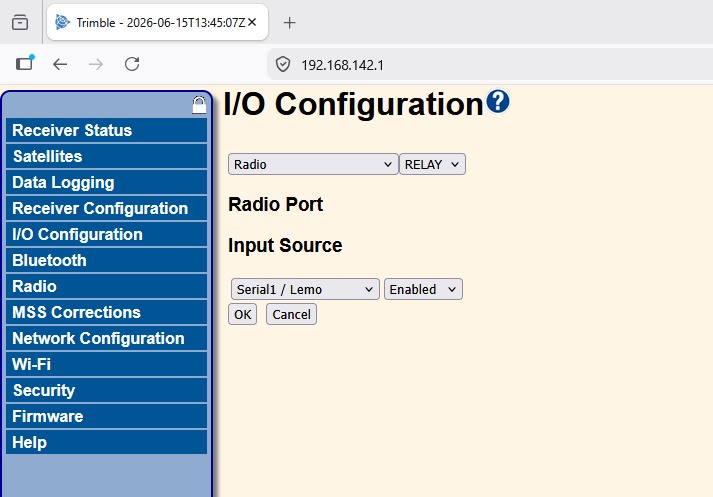Open the sidebar panel icon in toolbar

[25, 63]
